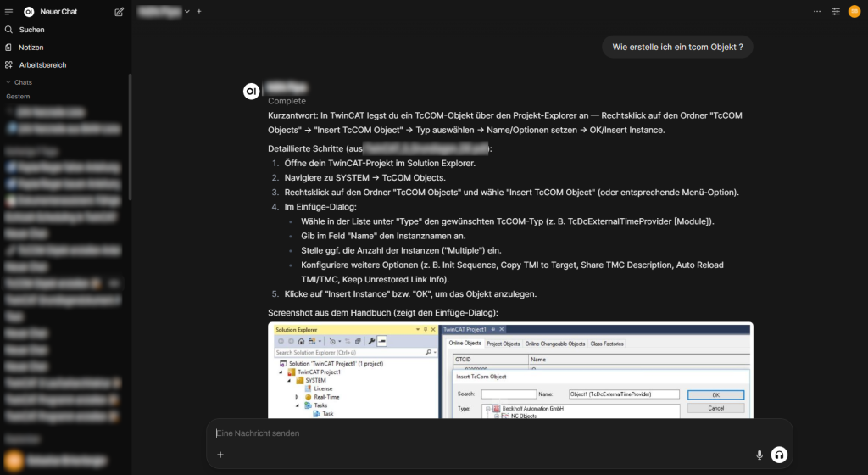The image size is (868, 475).
Task: Collapse the Chats section
Action: (x=19, y=82)
